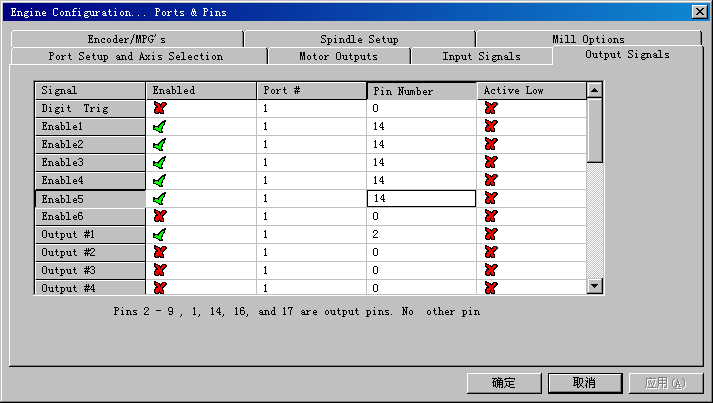Toggle the Enabled checkmark for Enable5
713x403 pixels.
point(160,198)
